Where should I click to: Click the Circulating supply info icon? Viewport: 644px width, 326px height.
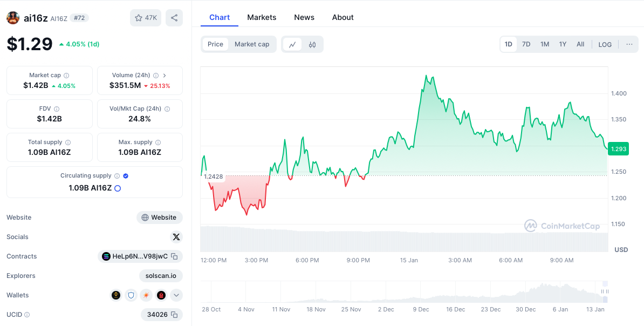click(117, 176)
